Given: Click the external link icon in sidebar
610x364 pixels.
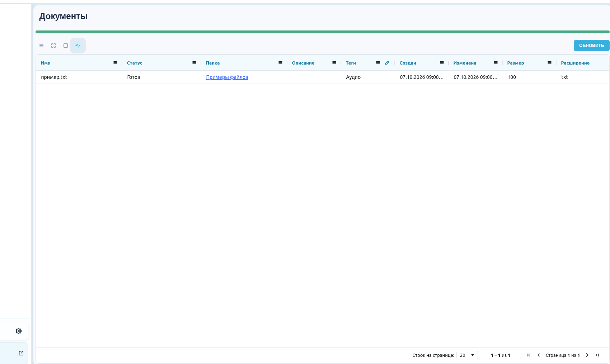Looking at the screenshot, I should point(21,353).
